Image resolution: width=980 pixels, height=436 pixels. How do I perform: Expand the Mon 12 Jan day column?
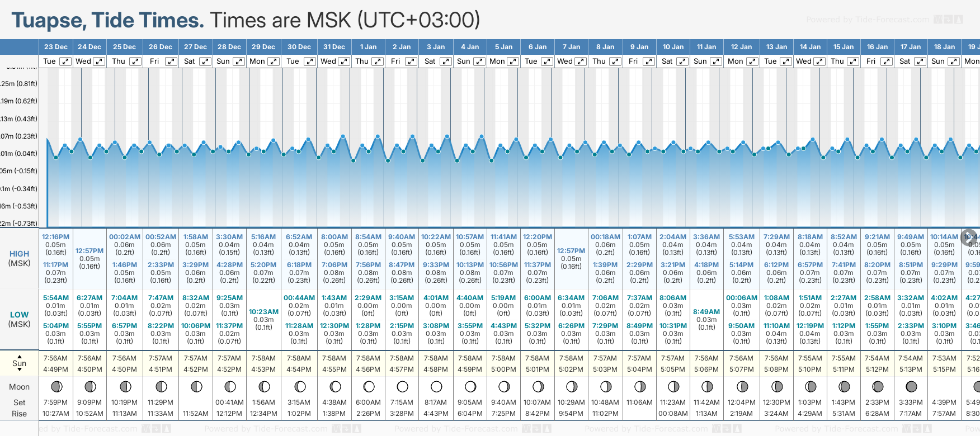click(x=752, y=61)
